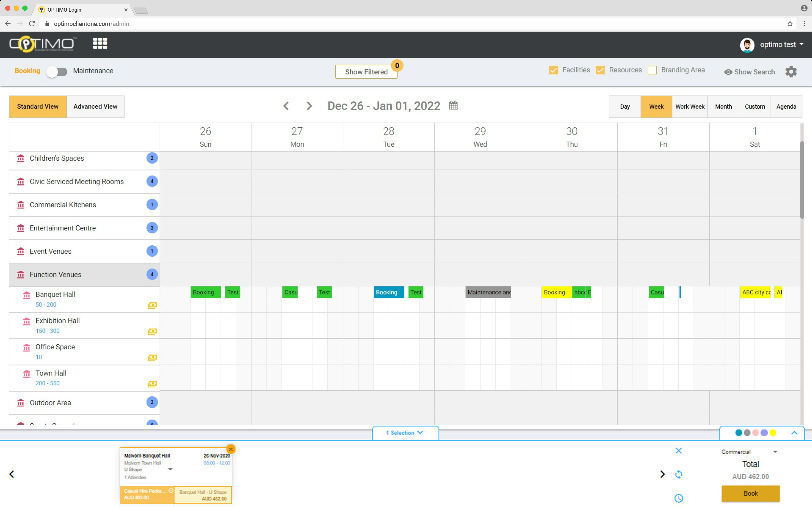812x507 pixels.
Task: Open the optimo test user menu
Action: pyautogui.click(x=778, y=45)
